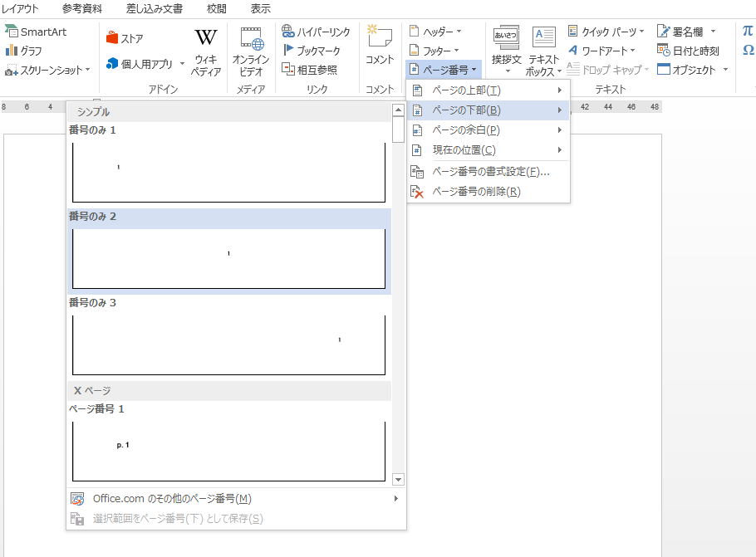Screen dimensions: 756x557
Task: Choose the 番号のみ 1 page number style
Action: coord(229,164)
